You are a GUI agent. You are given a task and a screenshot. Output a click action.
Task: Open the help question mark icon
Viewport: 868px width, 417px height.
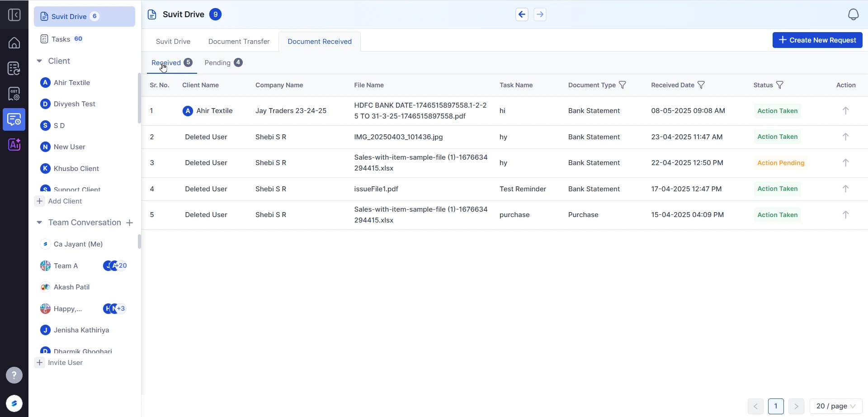14,375
